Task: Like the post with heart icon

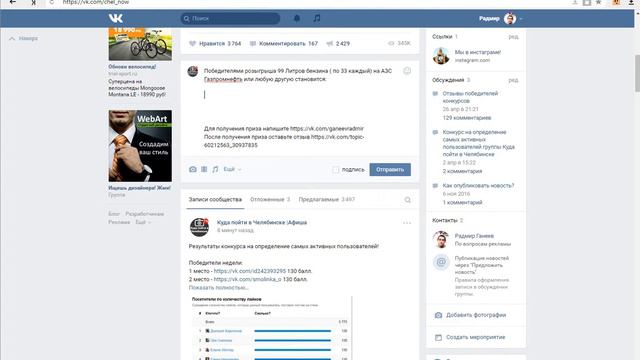Action: point(193,43)
